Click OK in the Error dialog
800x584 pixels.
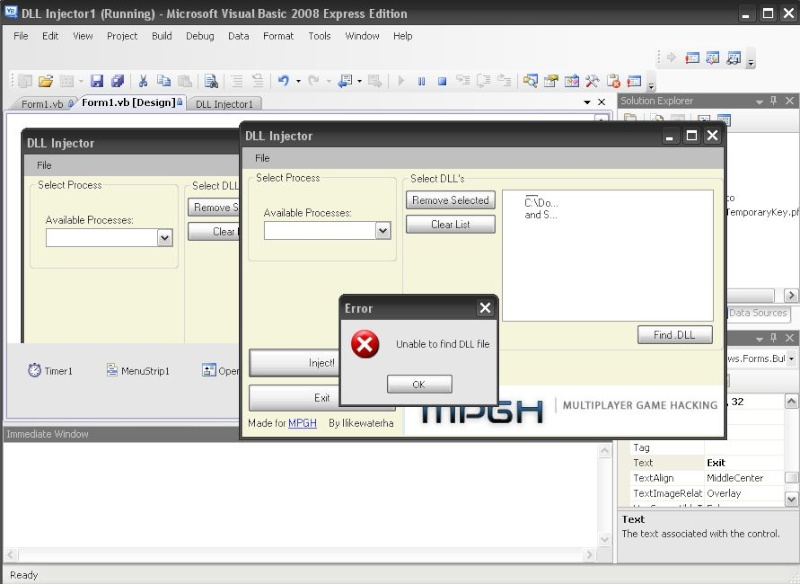tap(419, 384)
